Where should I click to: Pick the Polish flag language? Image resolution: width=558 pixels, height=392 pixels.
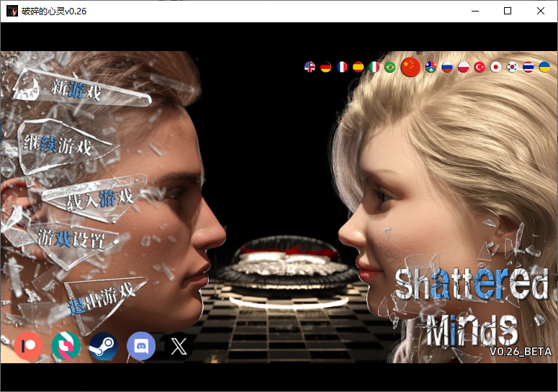click(x=464, y=67)
